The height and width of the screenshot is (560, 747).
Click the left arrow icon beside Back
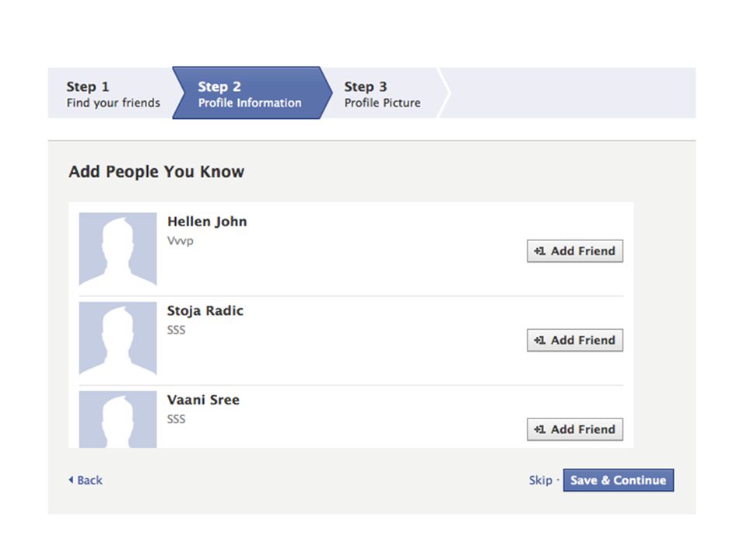click(71, 480)
